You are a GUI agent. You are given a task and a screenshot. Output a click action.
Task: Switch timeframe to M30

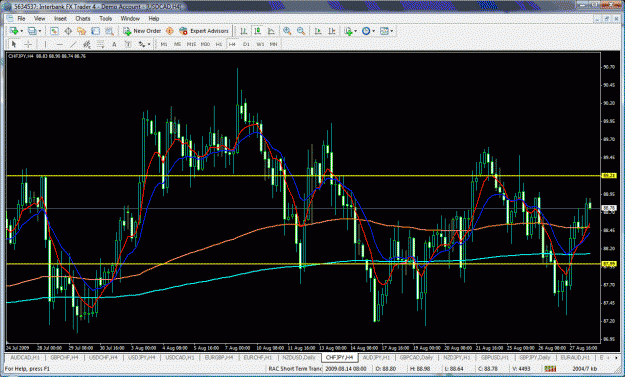(x=205, y=44)
